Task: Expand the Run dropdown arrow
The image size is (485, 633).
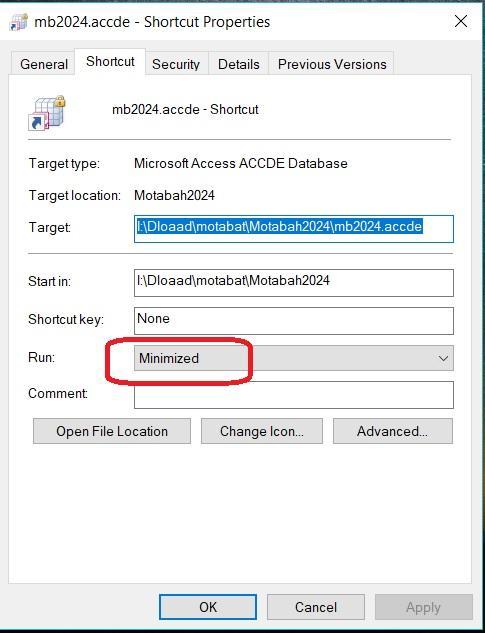Action: coord(443,358)
